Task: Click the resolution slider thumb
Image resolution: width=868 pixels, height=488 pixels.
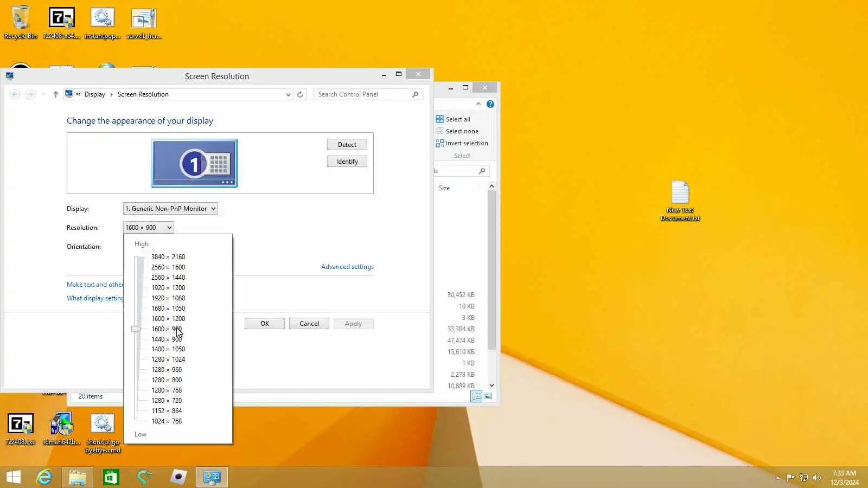Action: pos(136,329)
